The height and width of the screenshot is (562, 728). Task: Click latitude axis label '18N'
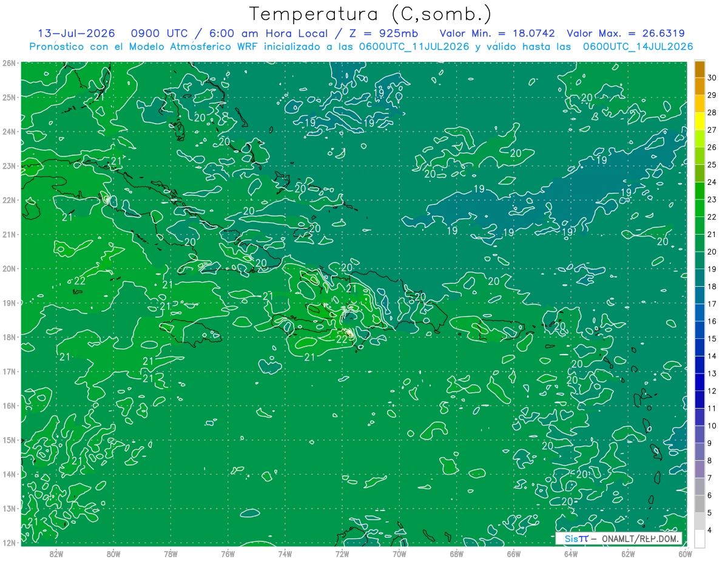[x=9, y=337]
